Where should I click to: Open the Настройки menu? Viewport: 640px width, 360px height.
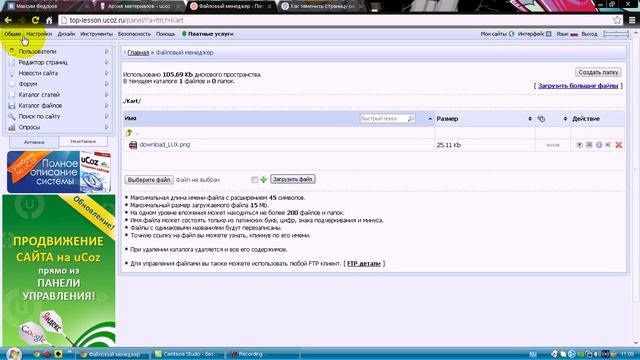tap(39, 34)
